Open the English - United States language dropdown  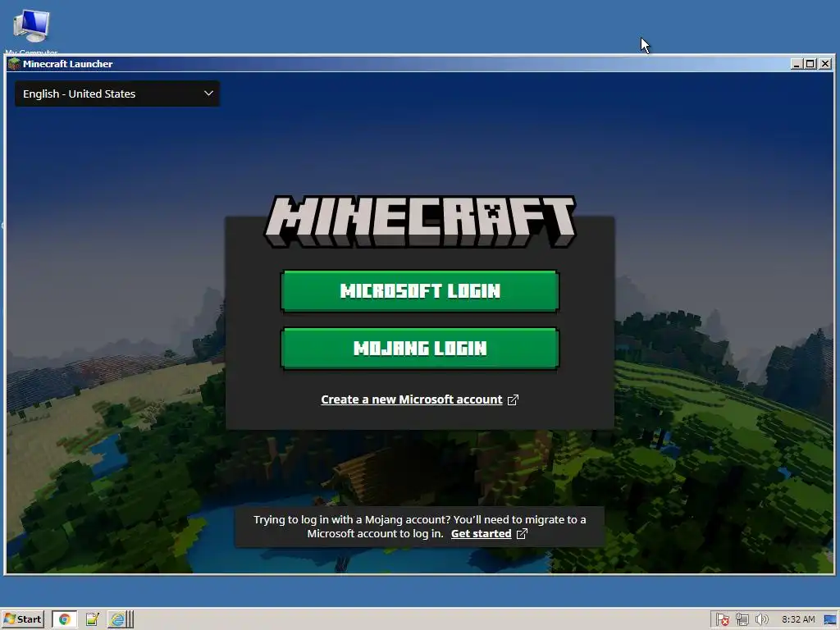click(116, 94)
